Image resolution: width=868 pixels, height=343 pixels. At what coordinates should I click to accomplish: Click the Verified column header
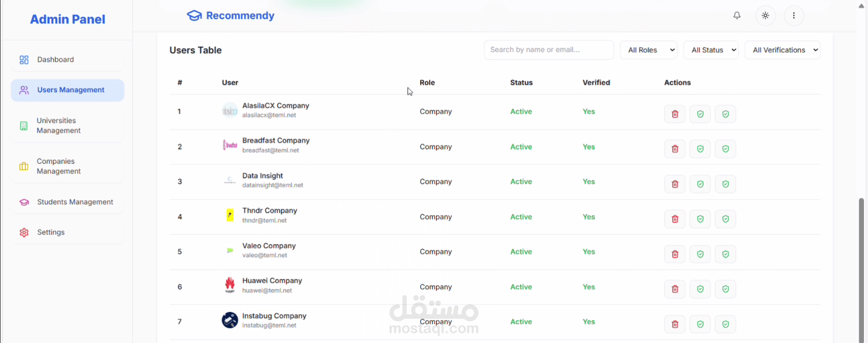point(596,82)
